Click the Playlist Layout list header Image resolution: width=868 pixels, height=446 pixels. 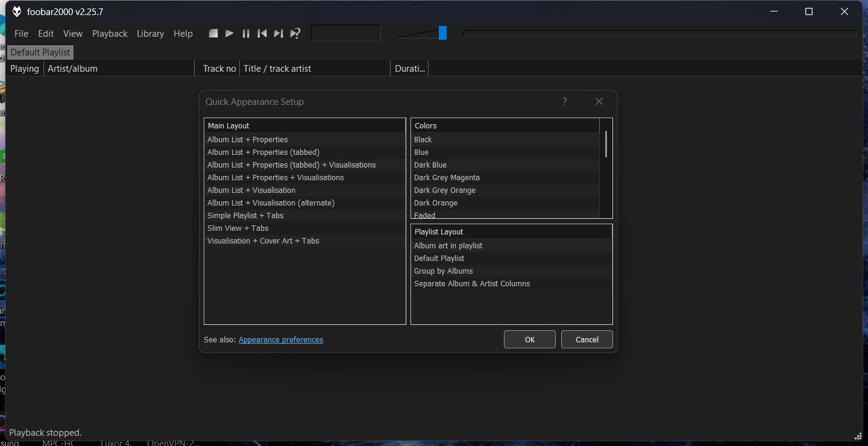512,232
